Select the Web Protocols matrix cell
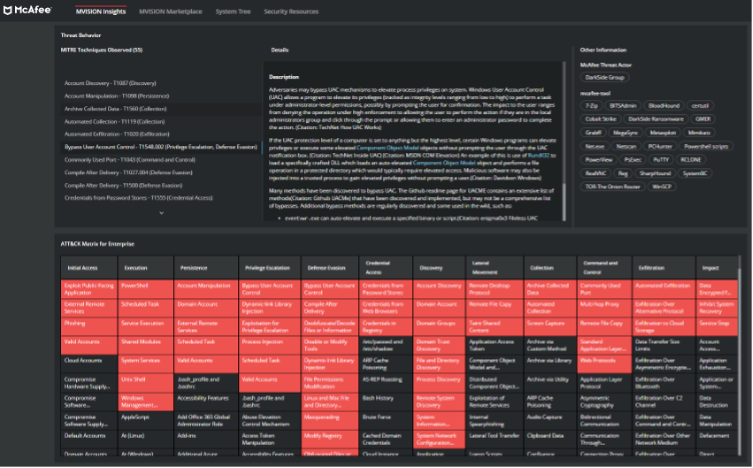This screenshot has width=753, height=468. pos(605,364)
